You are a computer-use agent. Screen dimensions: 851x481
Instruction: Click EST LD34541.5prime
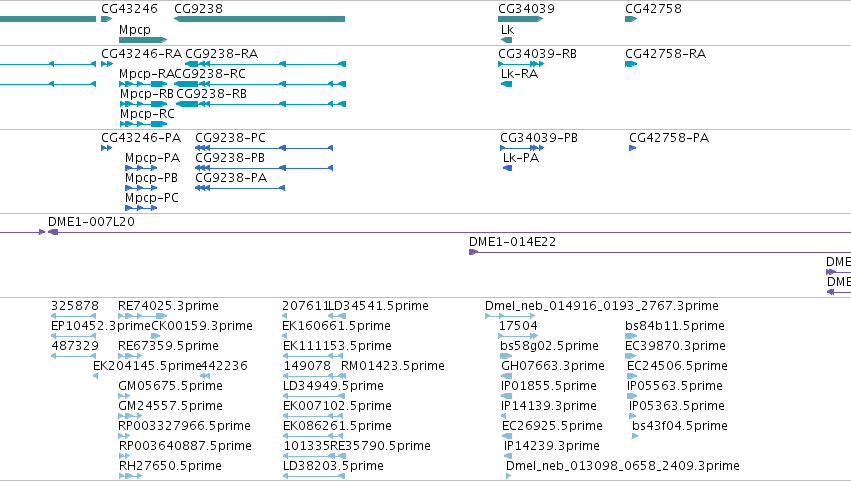tap(378, 306)
